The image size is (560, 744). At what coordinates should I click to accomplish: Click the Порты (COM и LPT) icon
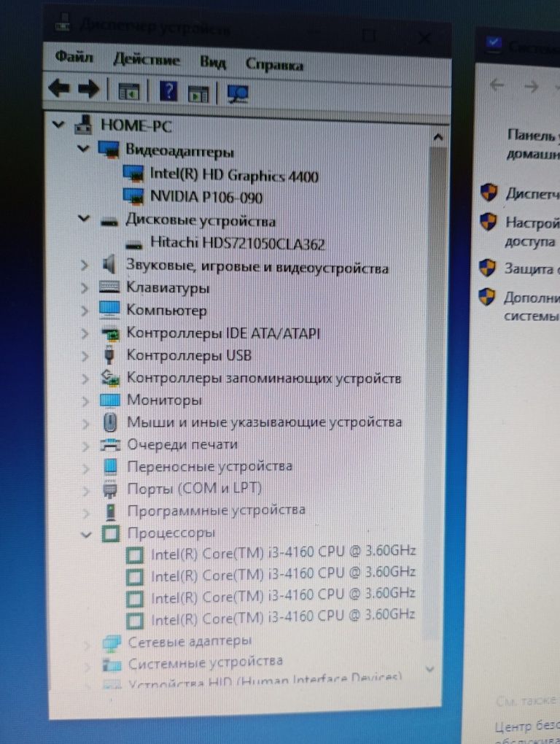click(x=111, y=489)
